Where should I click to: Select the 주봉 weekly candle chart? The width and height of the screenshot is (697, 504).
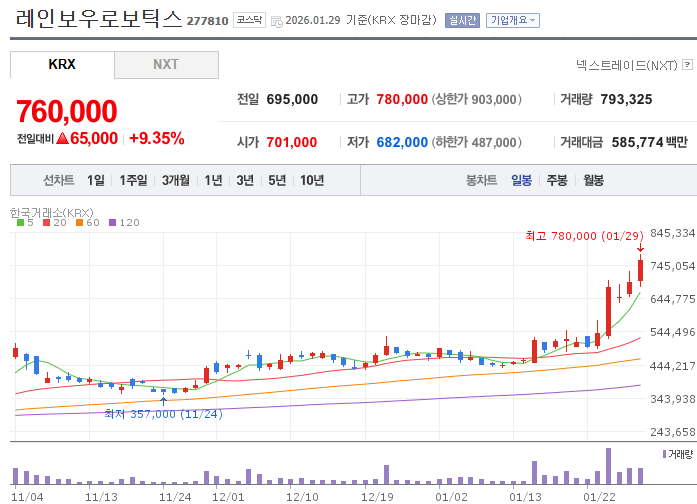pos(557,180)
